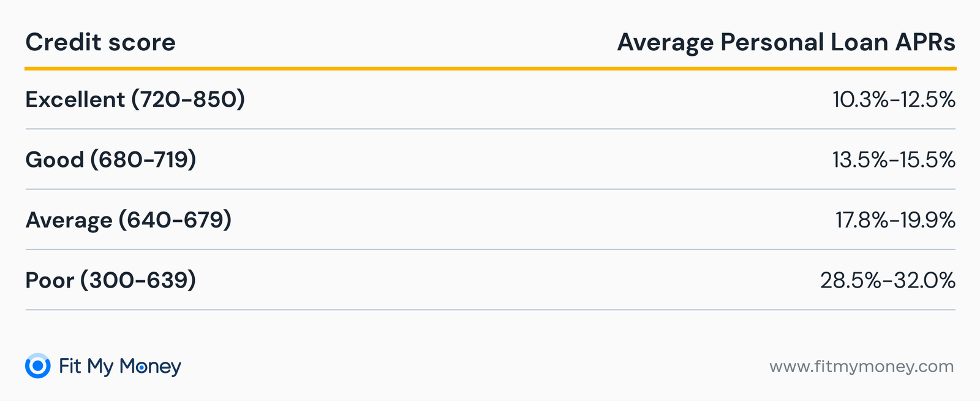
Task: Click the Credit score column header
Action: (x=100, y=42)
